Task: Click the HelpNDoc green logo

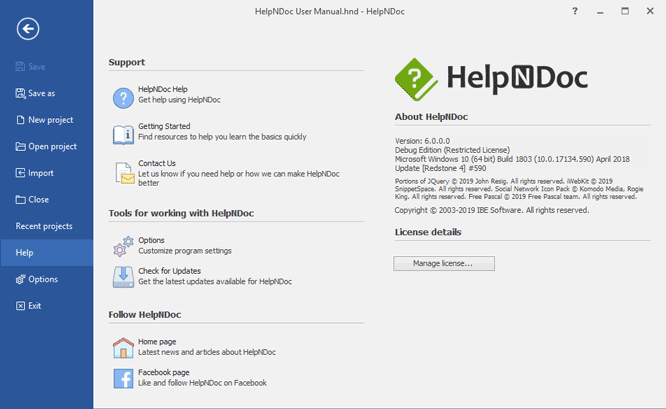Action: (416, 79)
